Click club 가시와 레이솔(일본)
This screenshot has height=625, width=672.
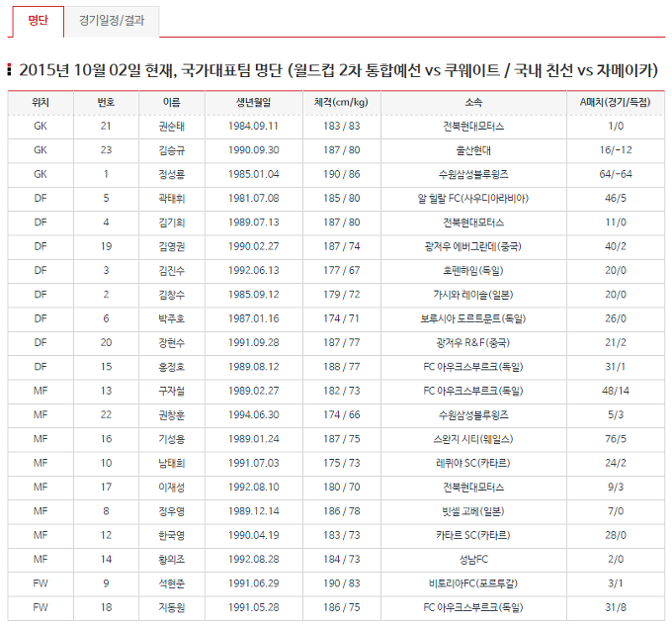tap(473, 295)
